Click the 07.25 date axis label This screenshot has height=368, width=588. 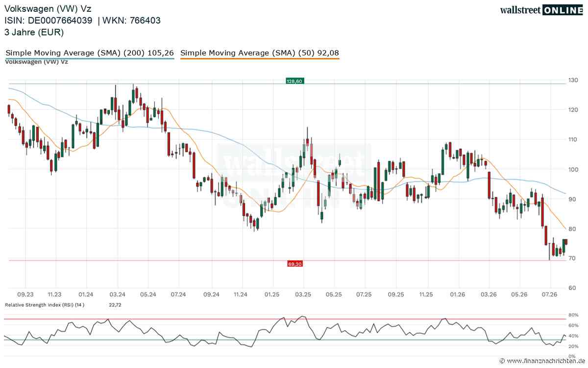(364, 294)
